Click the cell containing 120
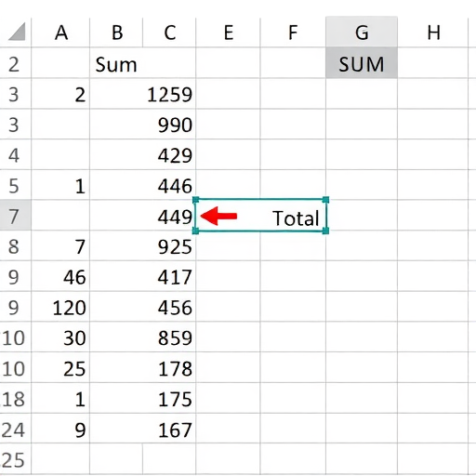The width and height of the screenshot is (476, 476). 60,307
